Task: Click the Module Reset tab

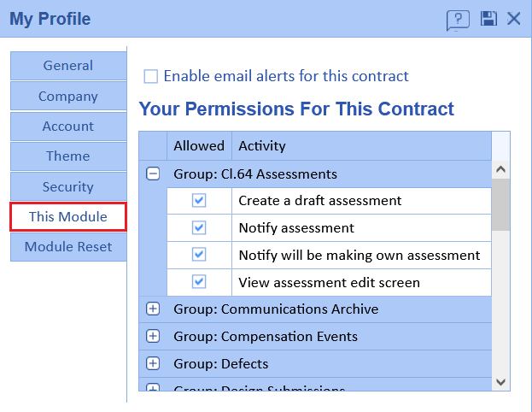Action: click(68, 247)
